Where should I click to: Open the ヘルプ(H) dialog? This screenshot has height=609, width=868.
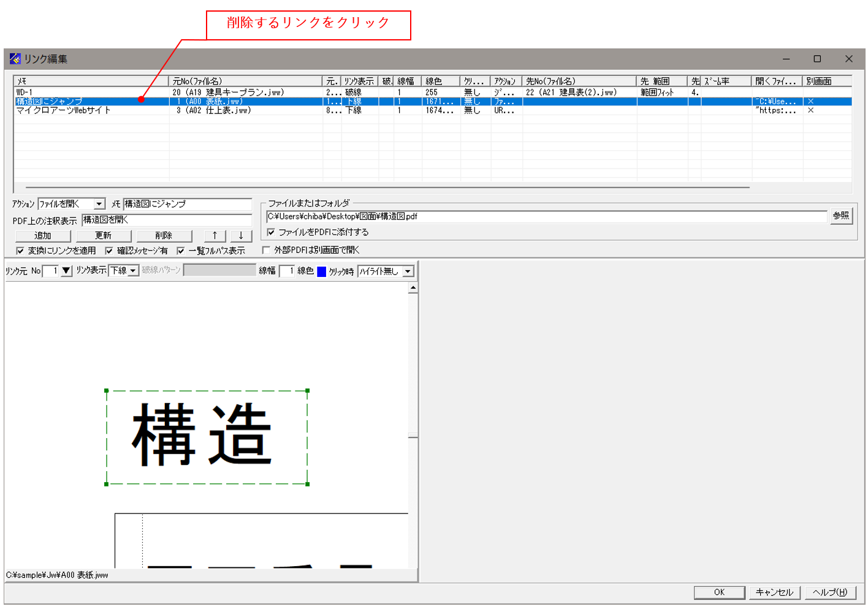click(829, 592)
